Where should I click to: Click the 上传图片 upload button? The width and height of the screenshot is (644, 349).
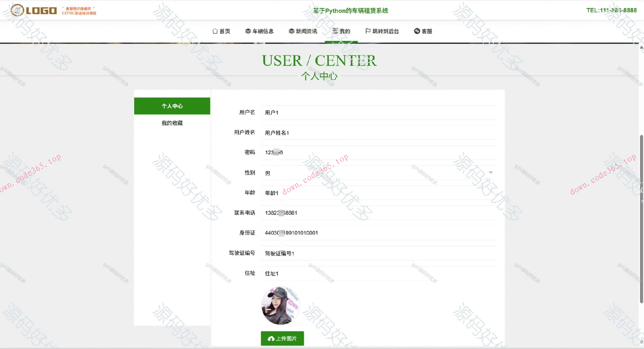282,339
